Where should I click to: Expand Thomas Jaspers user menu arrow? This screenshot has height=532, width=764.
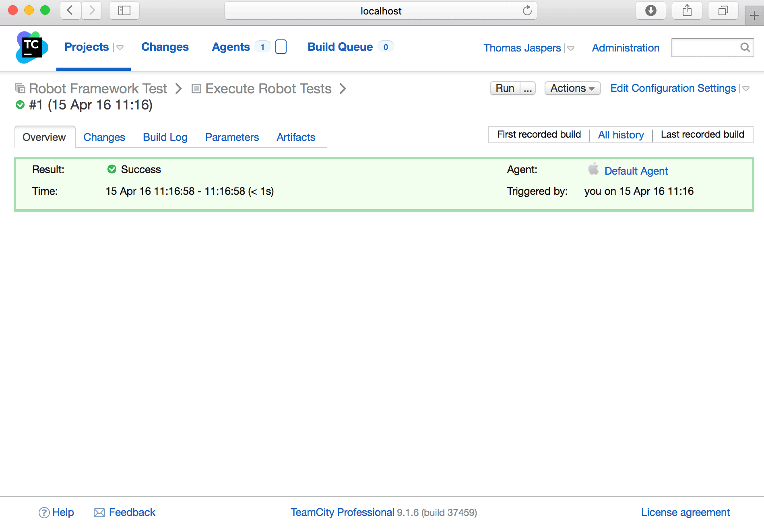tap(571, 48)
